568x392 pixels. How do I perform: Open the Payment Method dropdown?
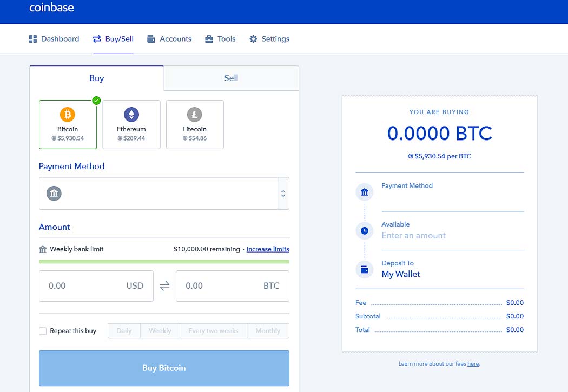point(164,193)
